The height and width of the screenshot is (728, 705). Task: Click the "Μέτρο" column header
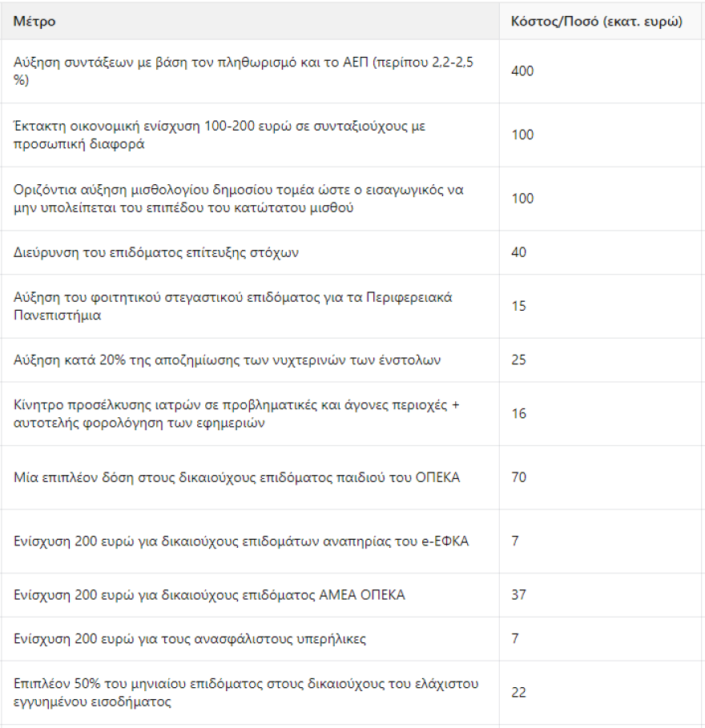click(34, 22)
